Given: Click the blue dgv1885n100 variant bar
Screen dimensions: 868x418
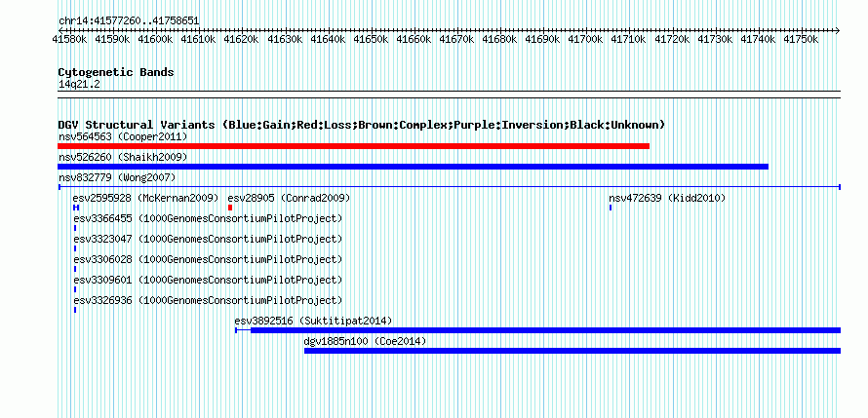Looking at the screenshot, I should [572, 351].
